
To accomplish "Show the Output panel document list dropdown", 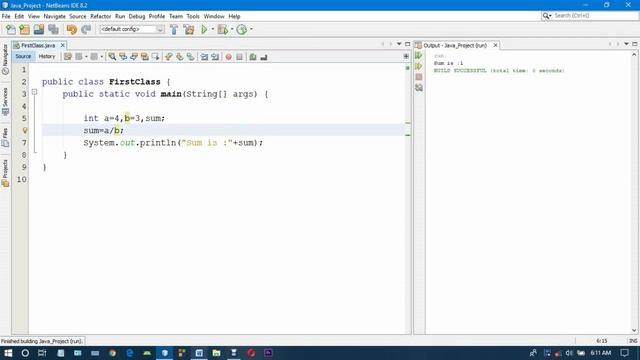I will click(x=627, y=44).
